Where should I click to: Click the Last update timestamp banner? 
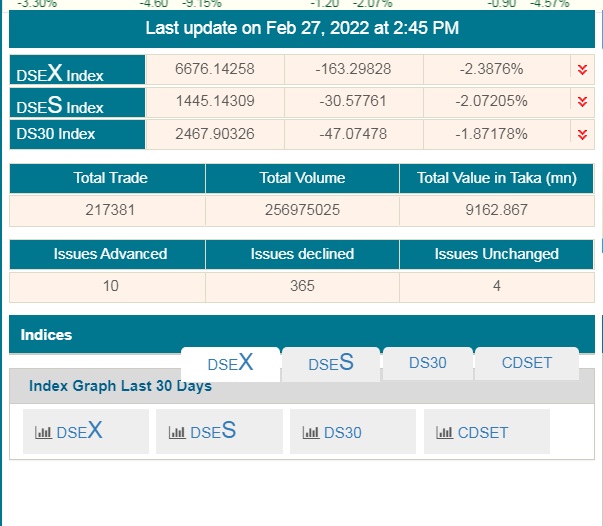pos(302,28)
